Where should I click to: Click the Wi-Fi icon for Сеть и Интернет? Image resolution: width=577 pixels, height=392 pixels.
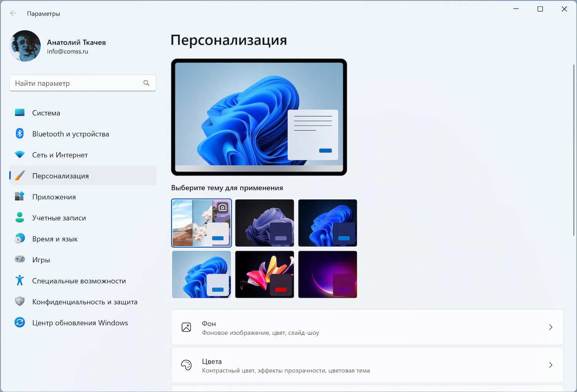[x=20, y=154]
